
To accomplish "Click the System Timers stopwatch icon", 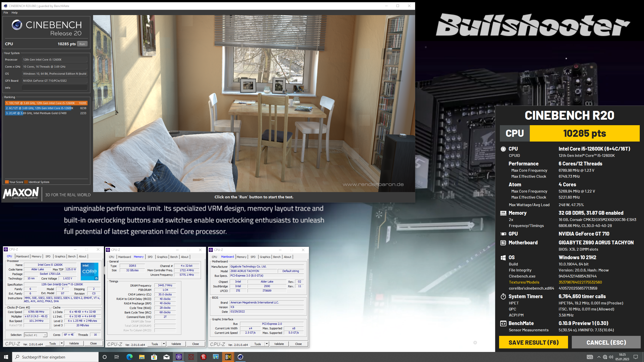I will click(503, 296).
